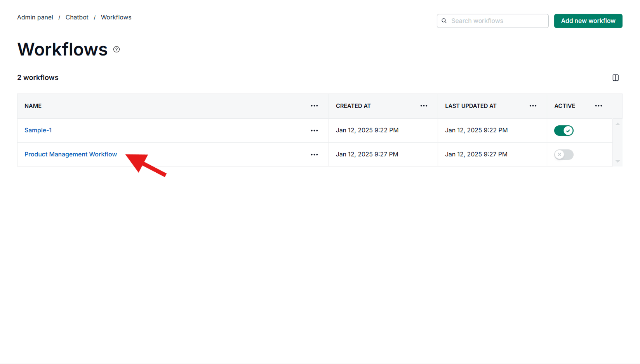Open row actions for Product Management Workflow
Screen dimensions: 640x364
point(314,154)
